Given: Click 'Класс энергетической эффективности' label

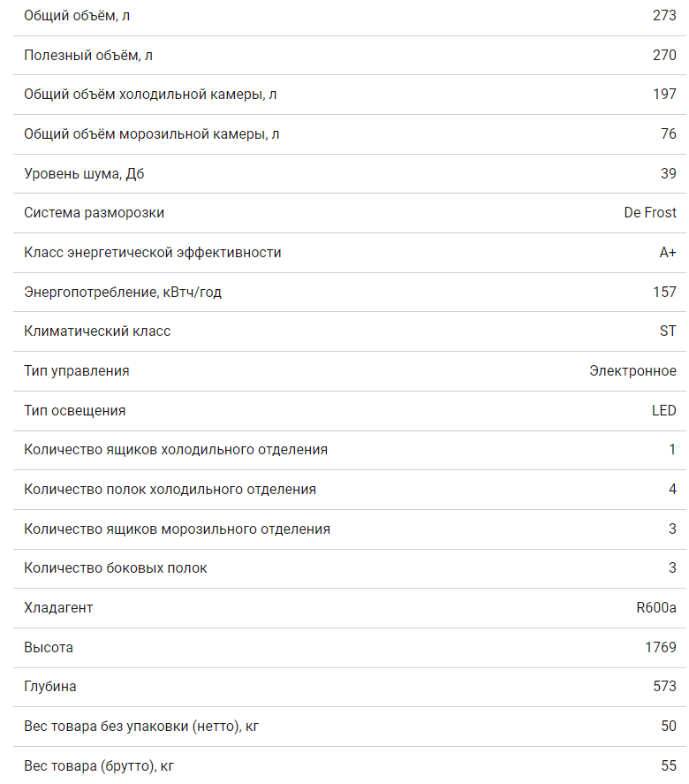Looking at the screenshot, I should (153, 253).
